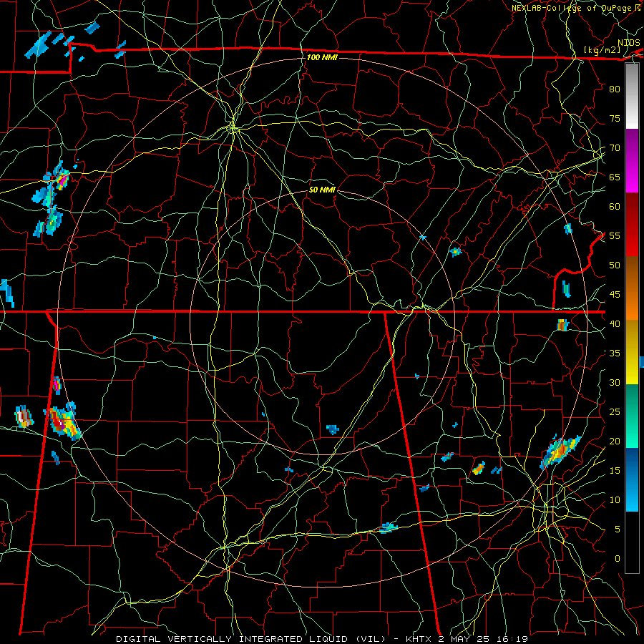Pick the red segment of the VIL scale
This screenshot has width=644, height=644.
coord(632,225)
